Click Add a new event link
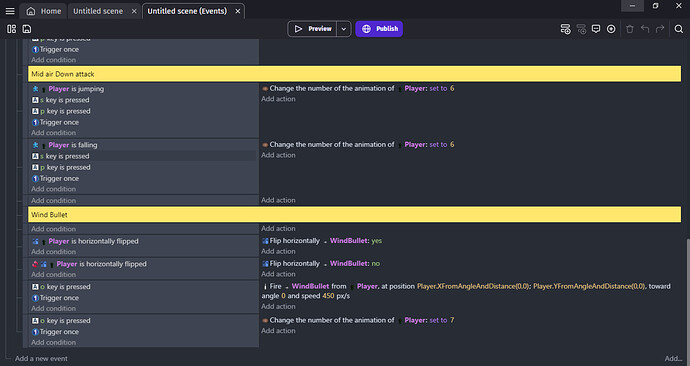 [x=41, y=359]
